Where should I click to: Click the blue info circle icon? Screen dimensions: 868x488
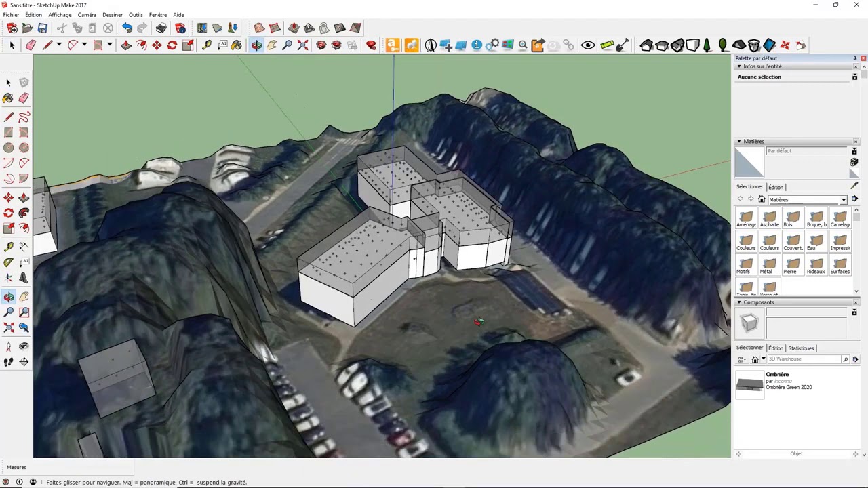point(477,45)
